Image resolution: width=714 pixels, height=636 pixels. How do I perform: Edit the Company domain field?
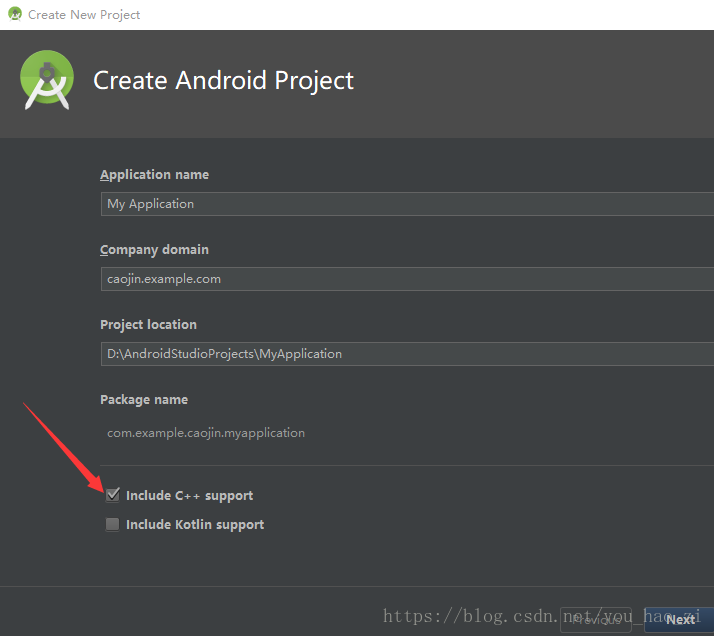point(407,279)
